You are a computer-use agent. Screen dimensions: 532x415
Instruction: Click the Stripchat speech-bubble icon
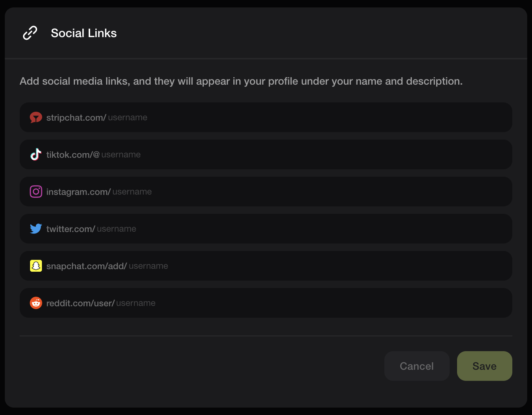[x=36, y=117]
